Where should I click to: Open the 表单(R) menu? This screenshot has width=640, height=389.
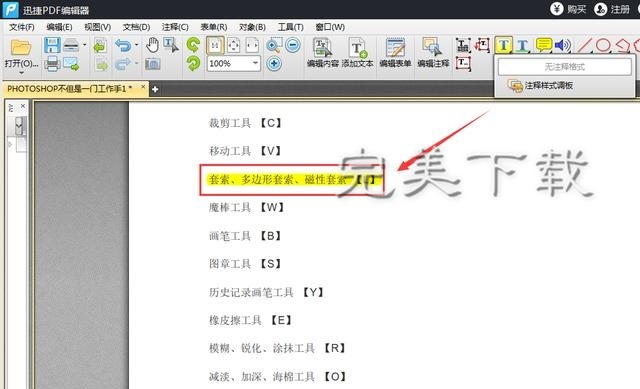(x=213, y=27)
